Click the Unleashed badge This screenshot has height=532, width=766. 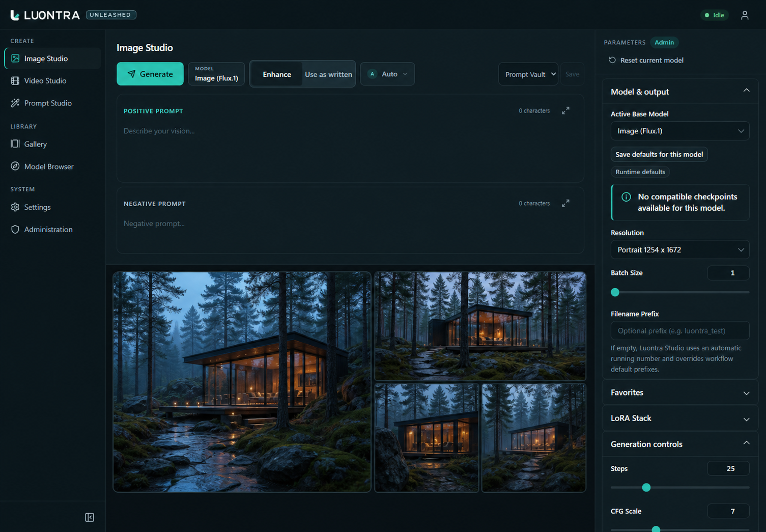point(111,15)
